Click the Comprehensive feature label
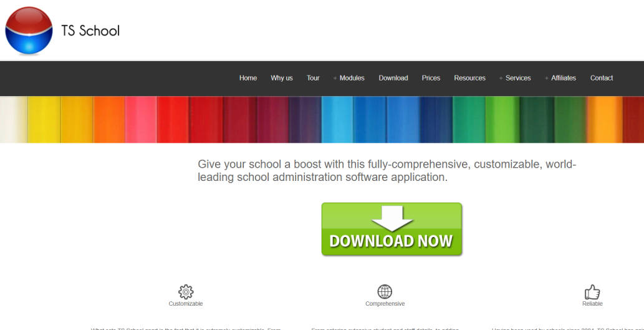Viewport: 644px width, 330px height. 385,304
